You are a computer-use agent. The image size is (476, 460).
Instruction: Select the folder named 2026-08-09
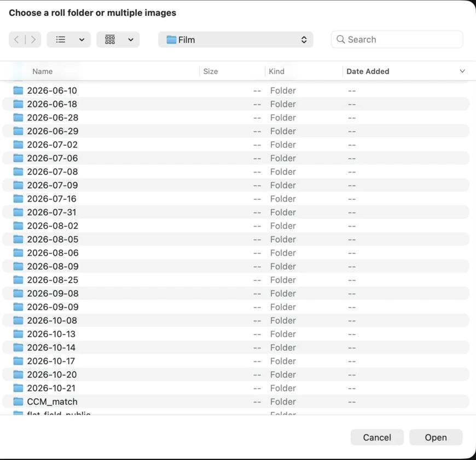tap(53, 266)
